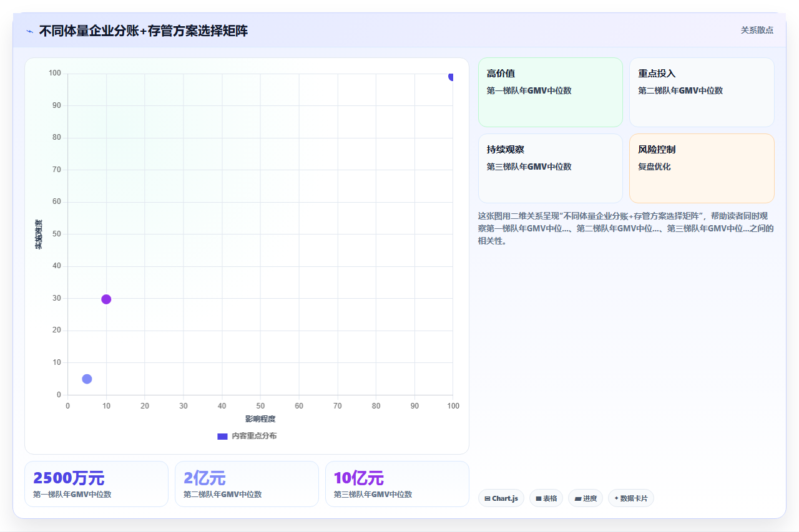Click the 影响程度 x-axis label
This screenshot has width=799, height=532.
(x=260, y=419)
